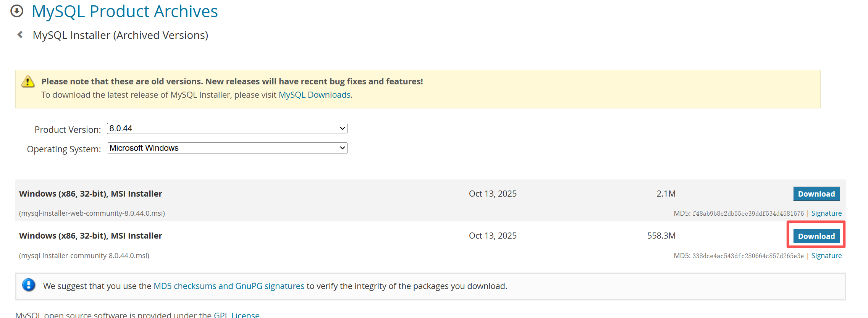Click the MySQL Installer (Archived Versions) title
Viewport: 868px width, 318px height.
point(120,35)
